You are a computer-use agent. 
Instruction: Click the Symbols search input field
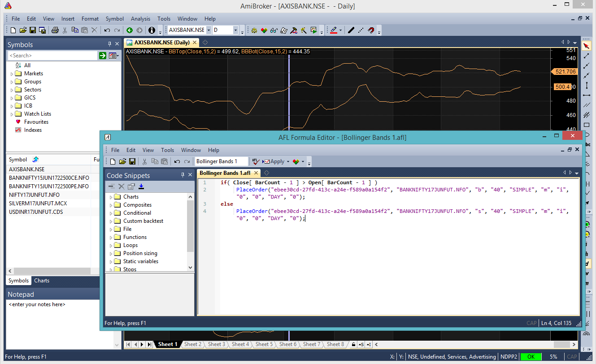(x=52, y=56)
